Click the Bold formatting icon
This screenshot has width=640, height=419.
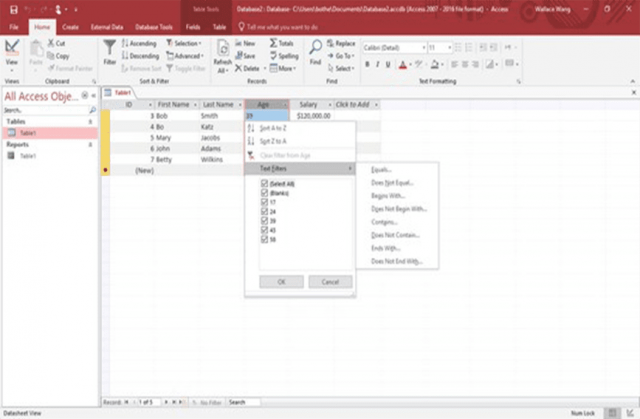tap(366, 65)
